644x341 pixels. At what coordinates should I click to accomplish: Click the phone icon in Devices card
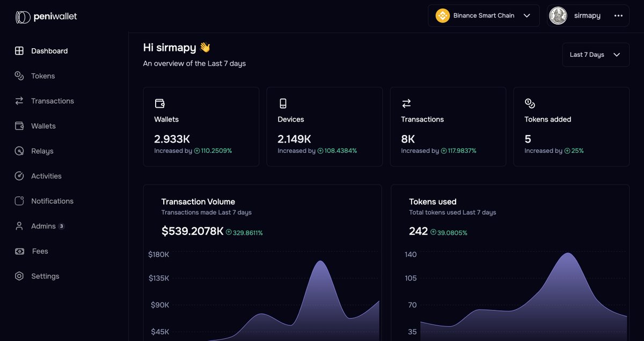[x=283, y=103]
